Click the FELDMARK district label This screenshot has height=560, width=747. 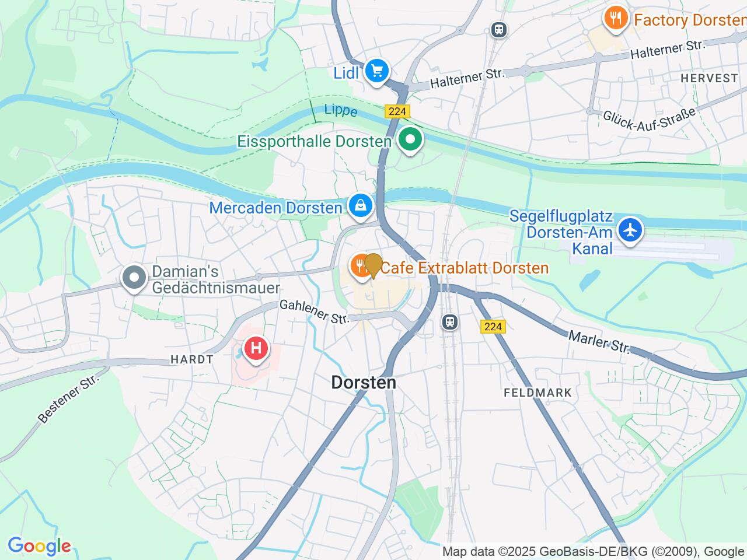point(538,393)
